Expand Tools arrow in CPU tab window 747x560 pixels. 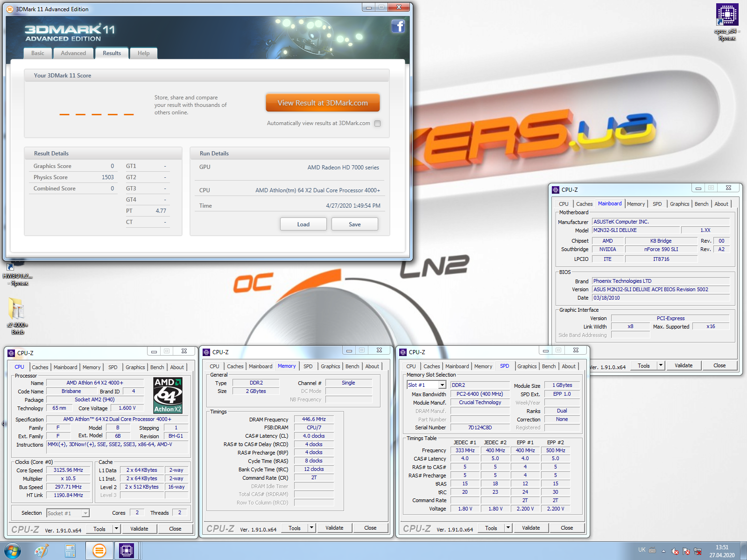116,529
